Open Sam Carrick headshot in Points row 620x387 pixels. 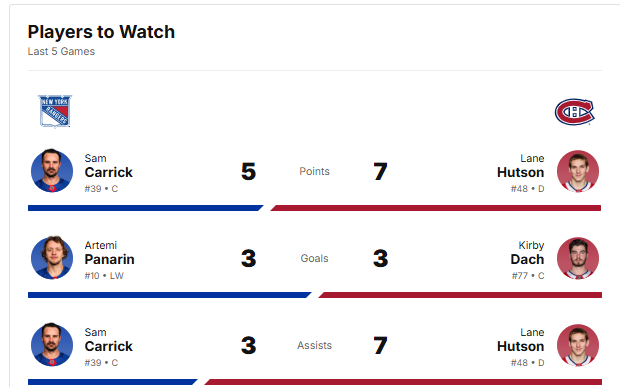52,171
